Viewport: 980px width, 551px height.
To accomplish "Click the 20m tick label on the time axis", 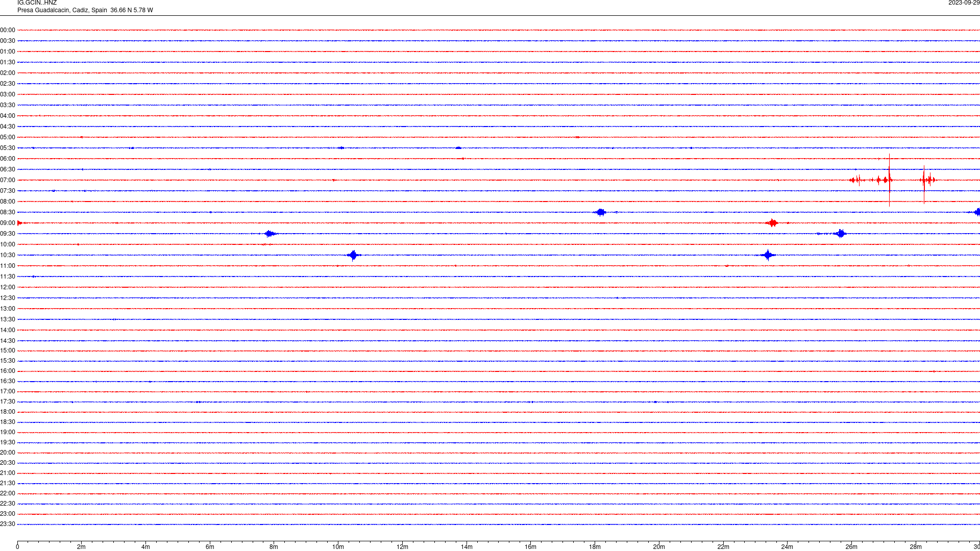I will click(x=659, y=547).
